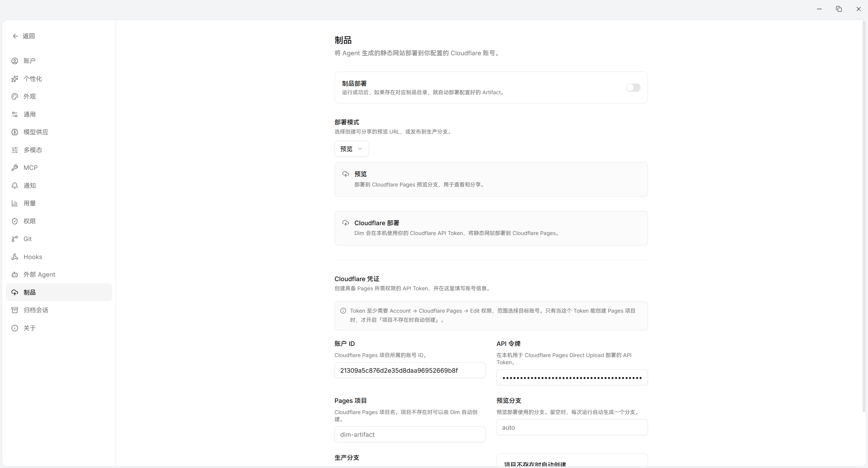Click the Git branch icon
The width and height of the screenshot is (868, 468).
tap(15, 239)
